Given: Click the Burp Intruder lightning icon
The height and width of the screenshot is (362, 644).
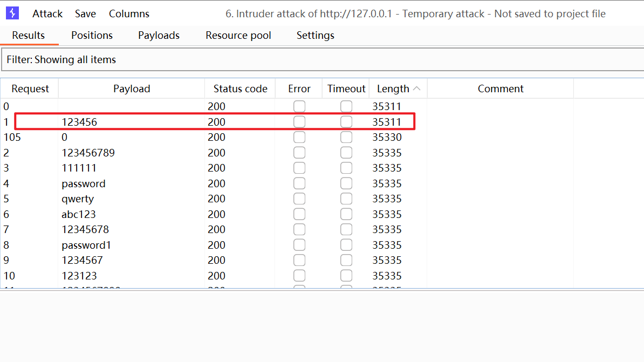Looking at the screenshot, I should coord(12,13).
